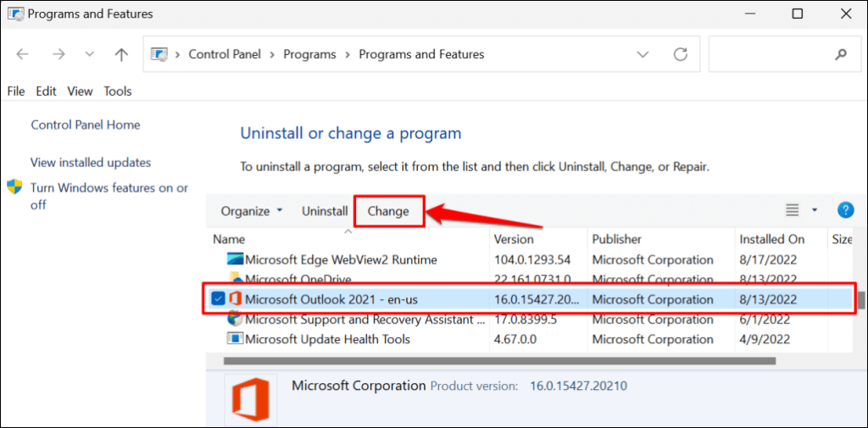The height and width of the screenshot is (428, 868).
Task: Click the Back navigation arrow
Action: coord(23,54)
